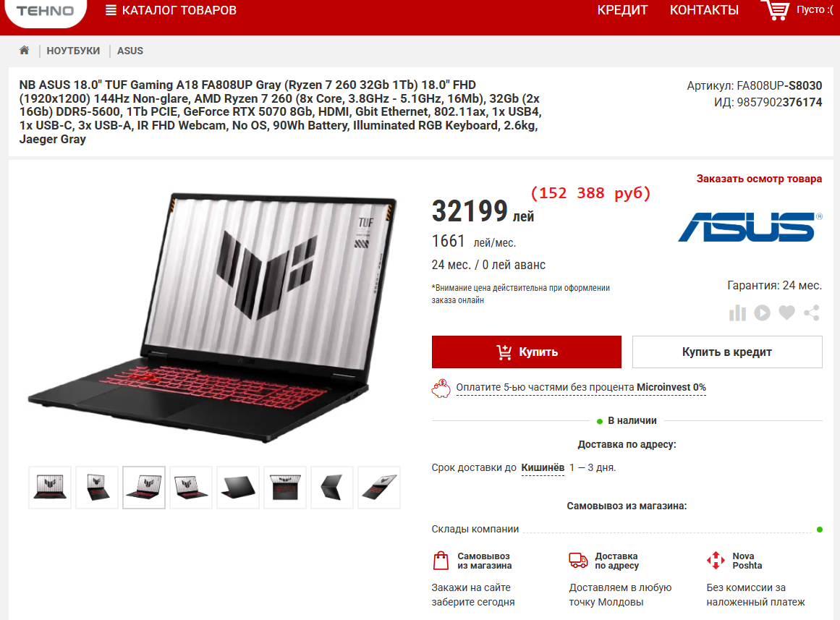Open the КРЕДИТ menu item
Viewport: 840px width, 620px height.
pyautogui.click(x=622, y=10)
